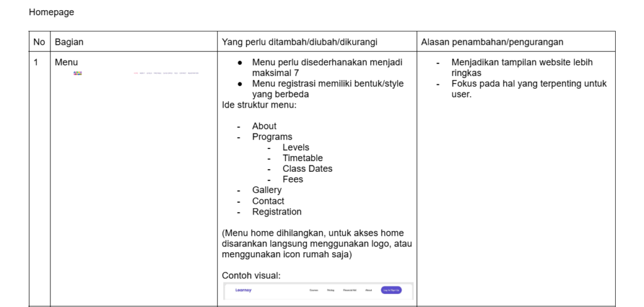Viewport: 644px width, 307px height.
Task: Click the 'Ide struktur menu:' text line
Action: (258, 104)
